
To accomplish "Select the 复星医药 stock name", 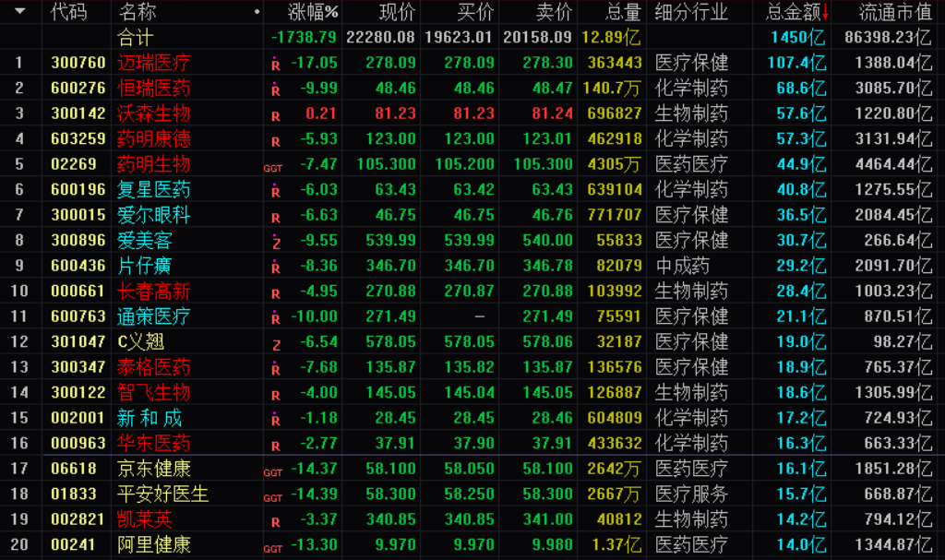I will 154,189.
